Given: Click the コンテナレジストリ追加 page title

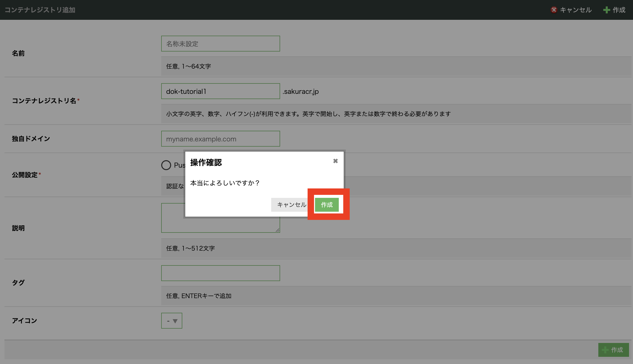Looking at the screenshot, I should 40,10.
